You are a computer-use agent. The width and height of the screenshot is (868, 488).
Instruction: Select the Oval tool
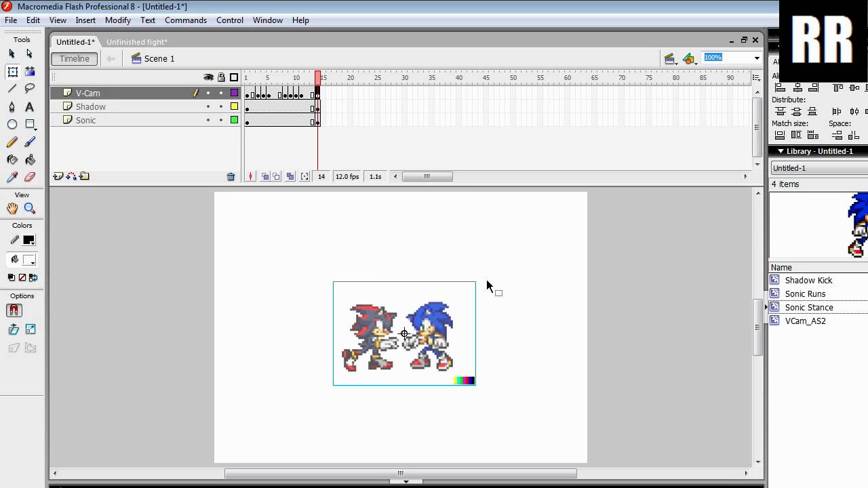coord(12,125)
